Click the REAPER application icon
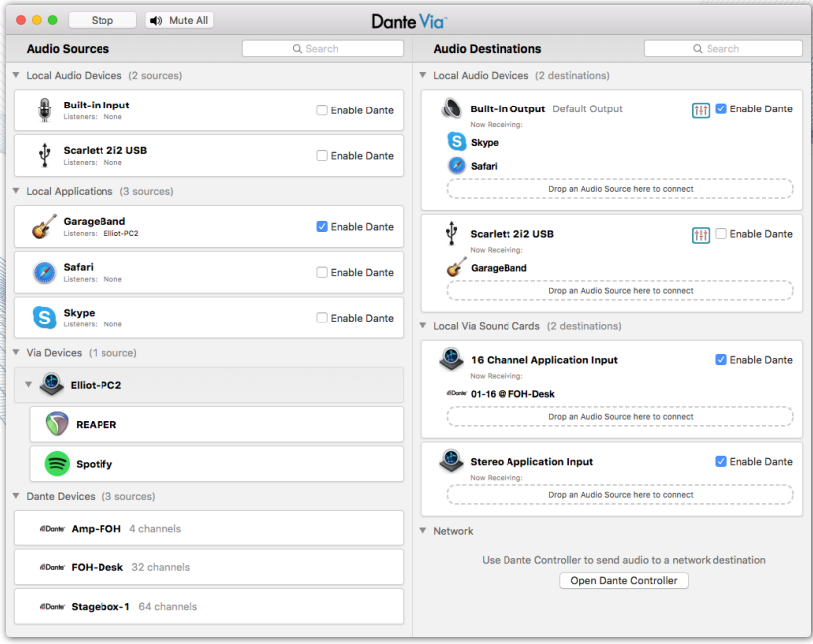 pos(57,424)
